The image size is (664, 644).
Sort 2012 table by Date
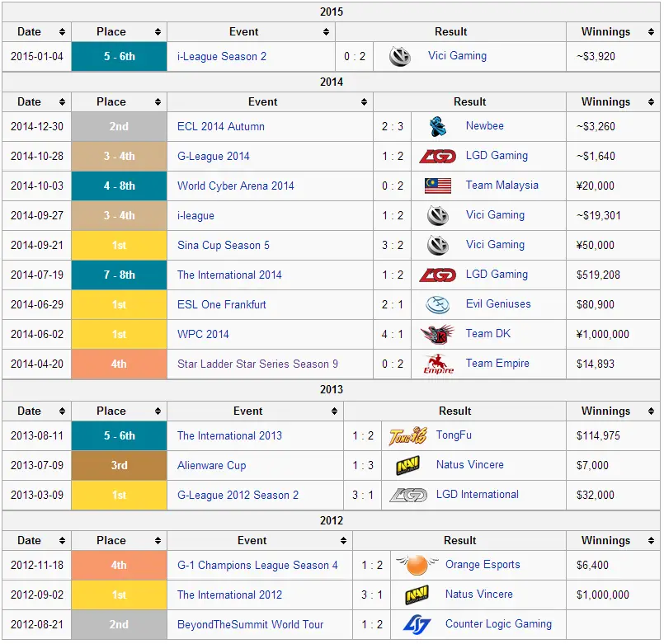click(62, 541)
